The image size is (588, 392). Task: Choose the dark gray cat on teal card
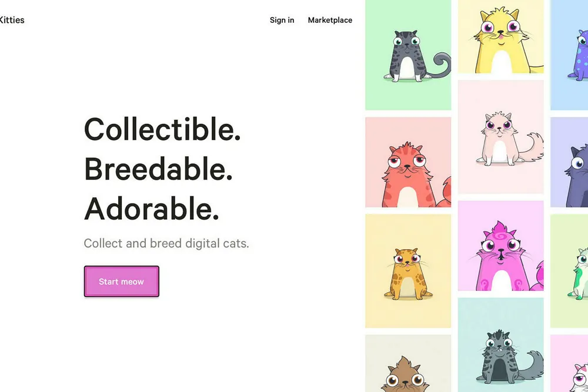click(500, 345)
